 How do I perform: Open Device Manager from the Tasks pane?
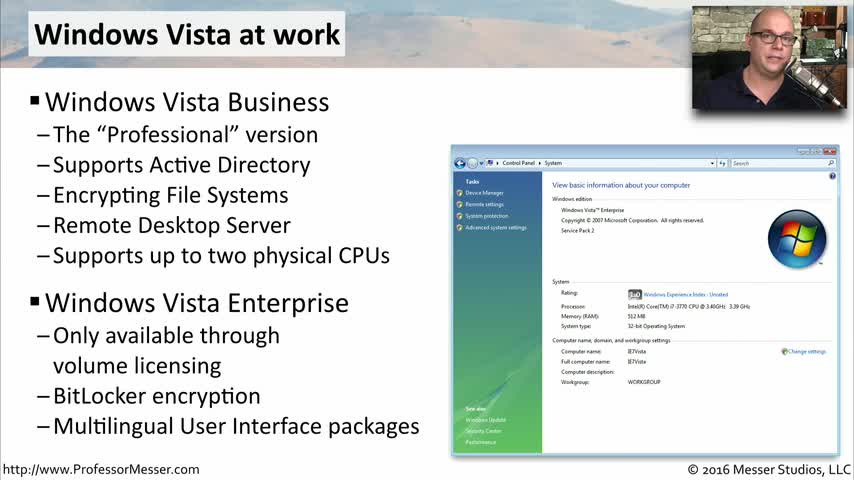(484, 193)
